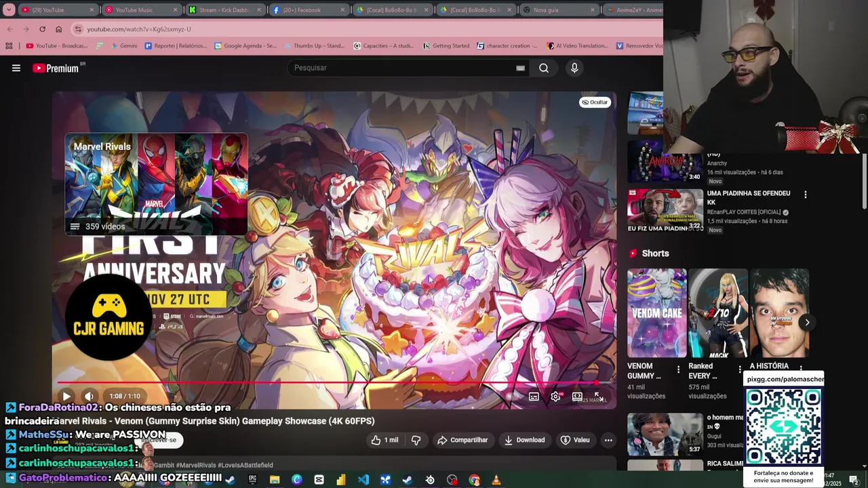
Task: Switch to the AnimeZeY tab
Action: pos(634,10)
